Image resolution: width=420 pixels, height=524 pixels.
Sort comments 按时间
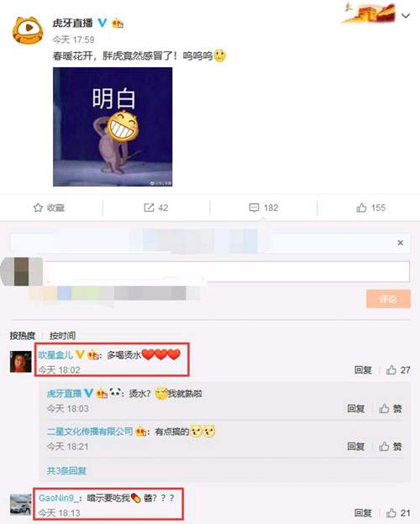(x=62, y=336)
